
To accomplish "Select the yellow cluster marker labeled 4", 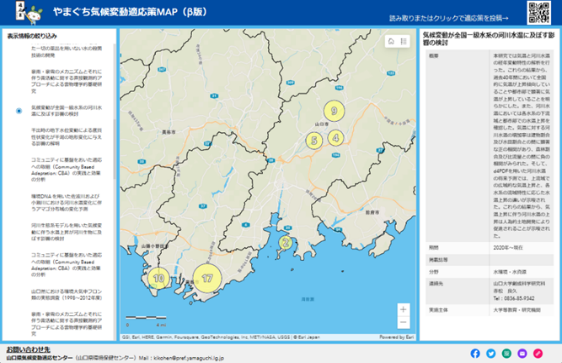I will tap(335, 138).
